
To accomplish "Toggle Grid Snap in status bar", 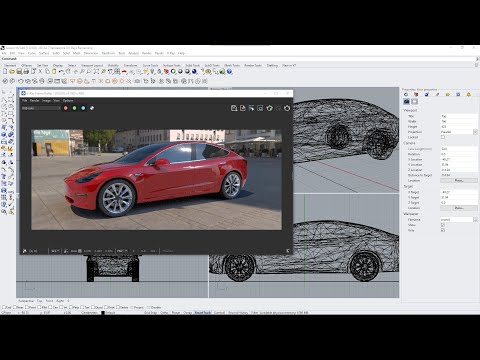I will (150, 313).
